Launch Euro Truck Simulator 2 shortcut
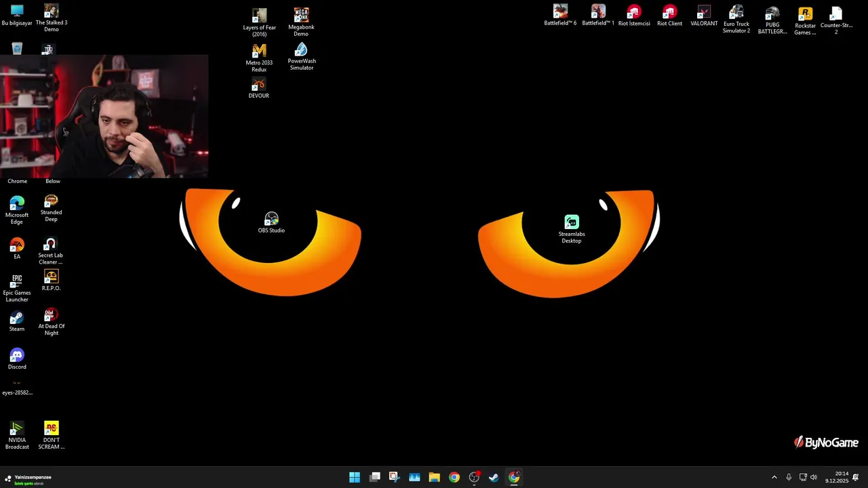This screenshot has width=868, height=488. [x=736, y=20]
